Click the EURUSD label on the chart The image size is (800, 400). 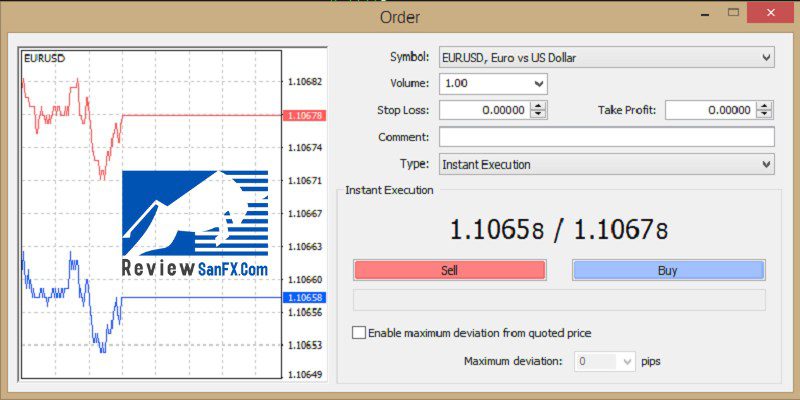tap(43, 58)
